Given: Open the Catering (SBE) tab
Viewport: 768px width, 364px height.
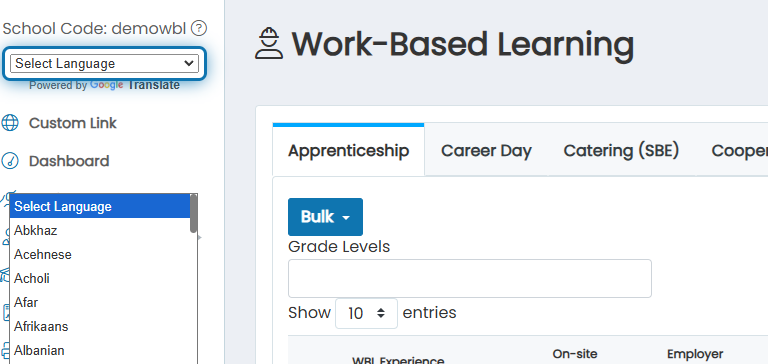Looking at the screenshot, I should [x=621, y=150].
